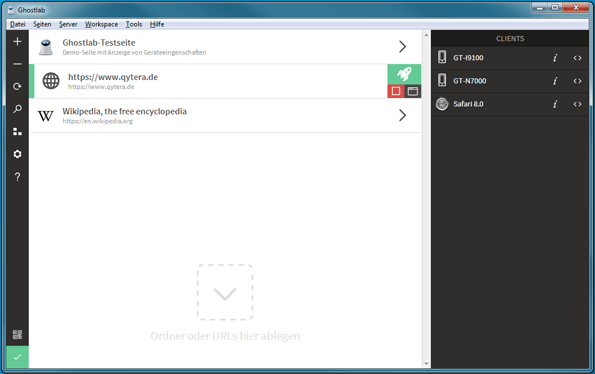Select Wikipedia, the free encyclopedia title
Viewport: 595px width, 374px height.
click(x=124, y=111)
